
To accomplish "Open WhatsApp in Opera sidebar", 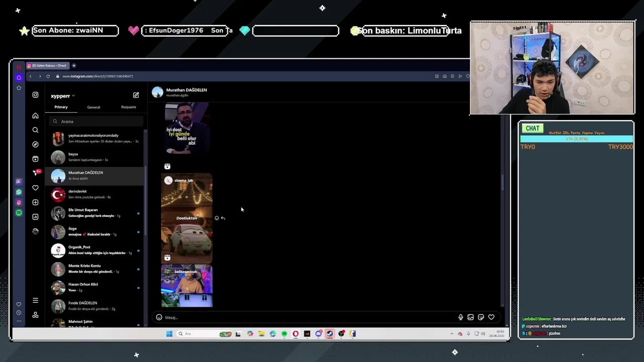I will coord(19,192).
